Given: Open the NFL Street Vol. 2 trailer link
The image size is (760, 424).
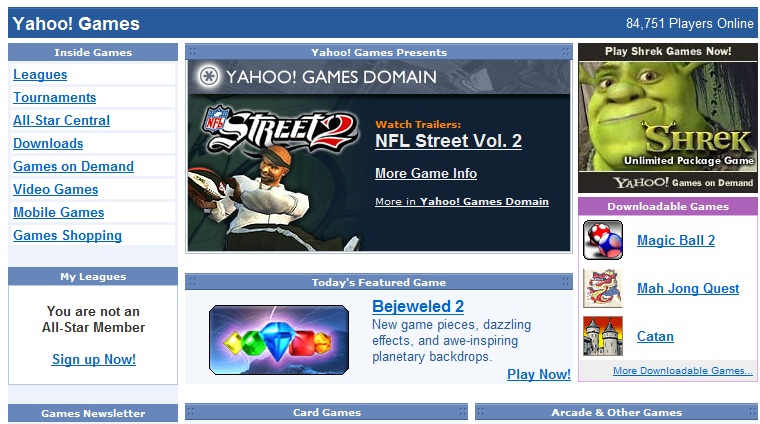Looking at the screenshot, I should coord(448,142).
